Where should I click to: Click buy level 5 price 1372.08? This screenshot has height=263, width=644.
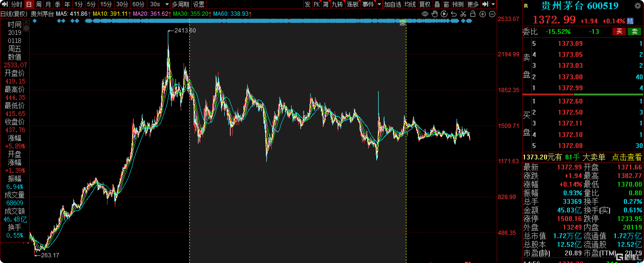(570, 146)
